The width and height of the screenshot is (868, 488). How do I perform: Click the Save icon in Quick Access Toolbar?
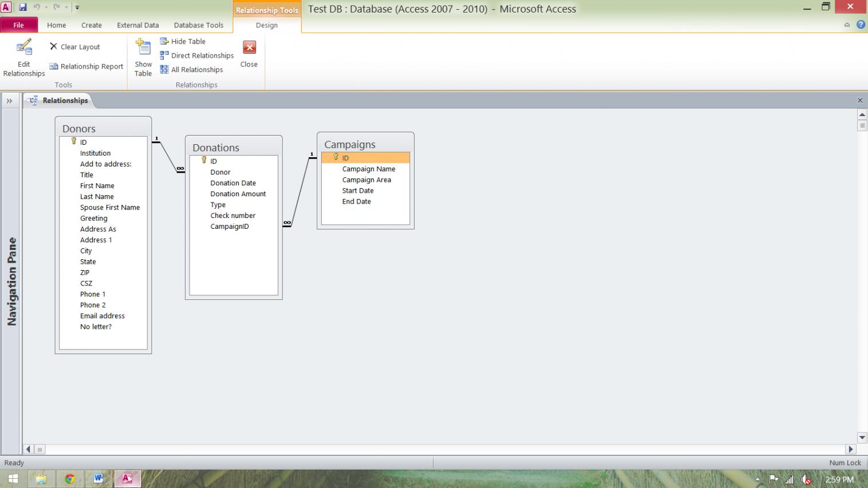click(23, 8)
